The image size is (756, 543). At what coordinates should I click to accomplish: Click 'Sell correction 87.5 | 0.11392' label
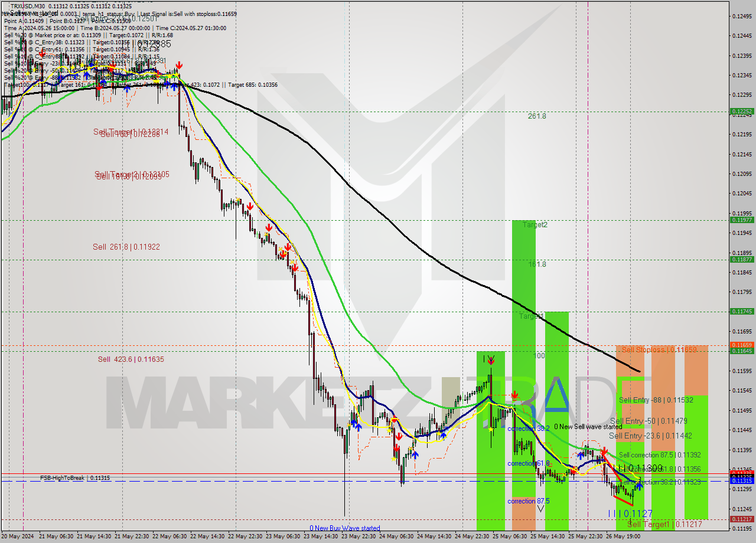tap(660, 455)
